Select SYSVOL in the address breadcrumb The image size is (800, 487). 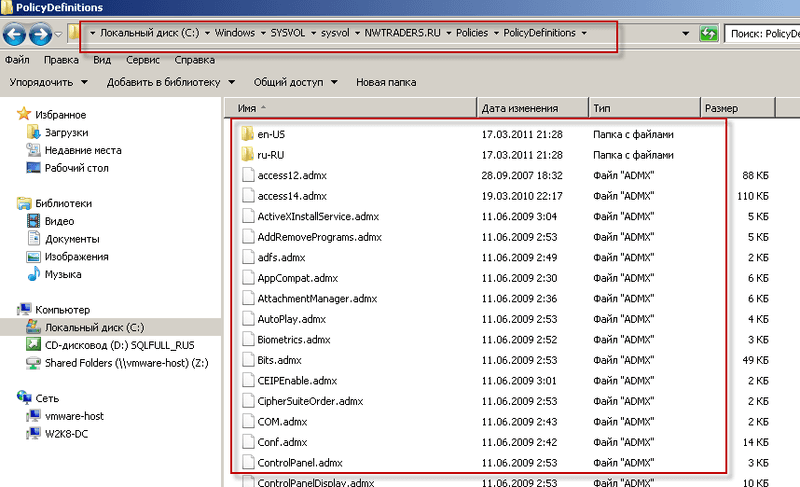(x=288, y=33)
